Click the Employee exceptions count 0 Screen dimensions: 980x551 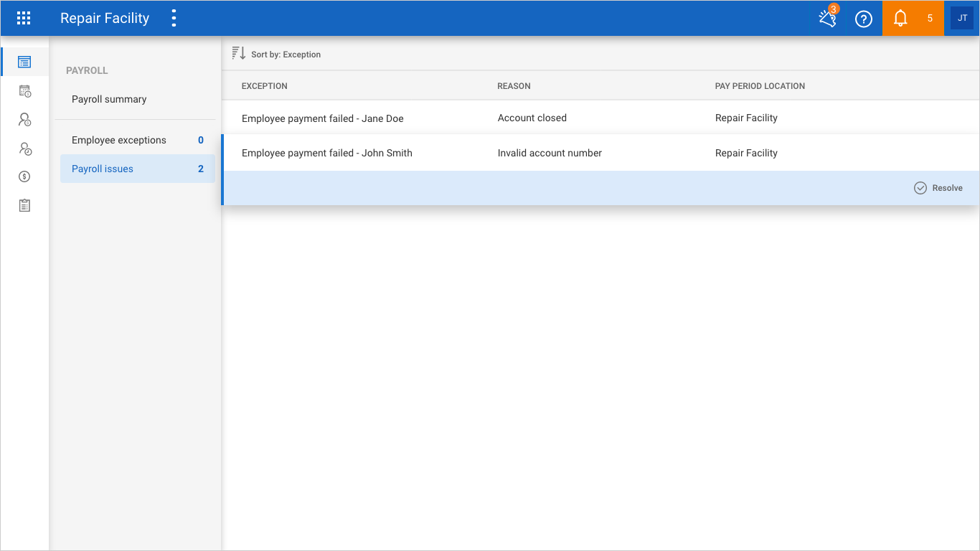(x=201, y=140)
